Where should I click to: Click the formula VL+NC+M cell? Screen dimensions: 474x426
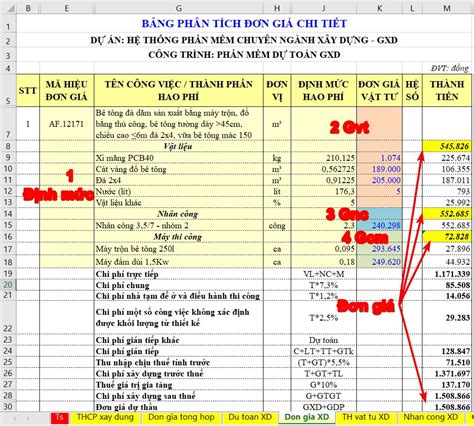point(324,274)
